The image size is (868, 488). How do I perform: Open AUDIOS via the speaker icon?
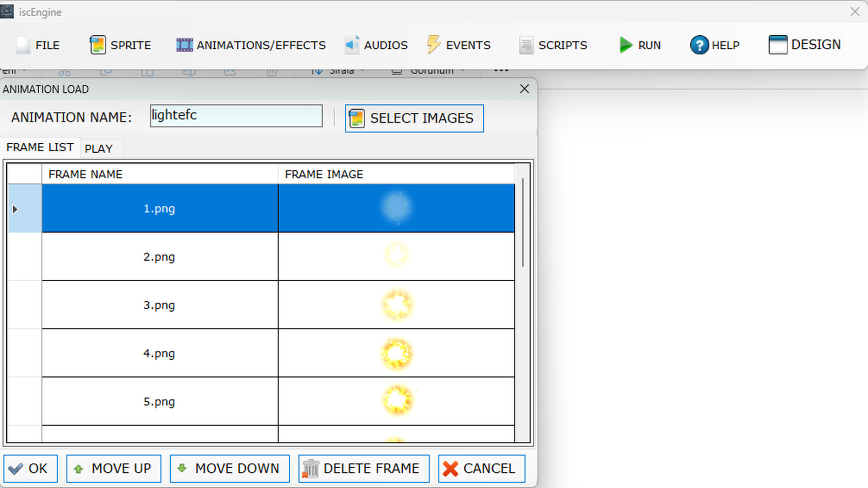[352, 45]
